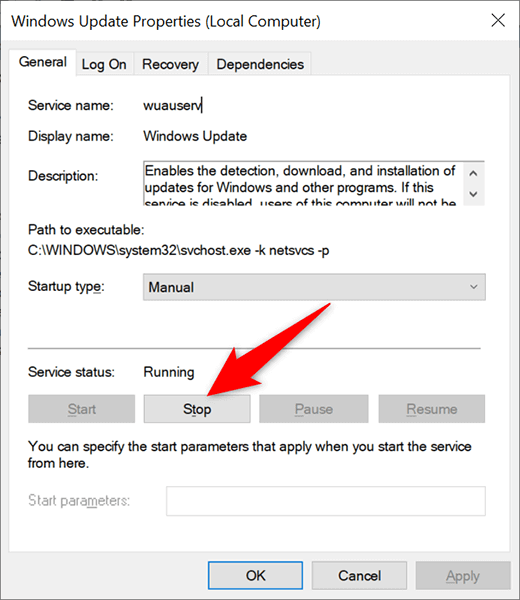Click the description scroll down arrow
The image size is (520, 600).
[x=473, y=194]
